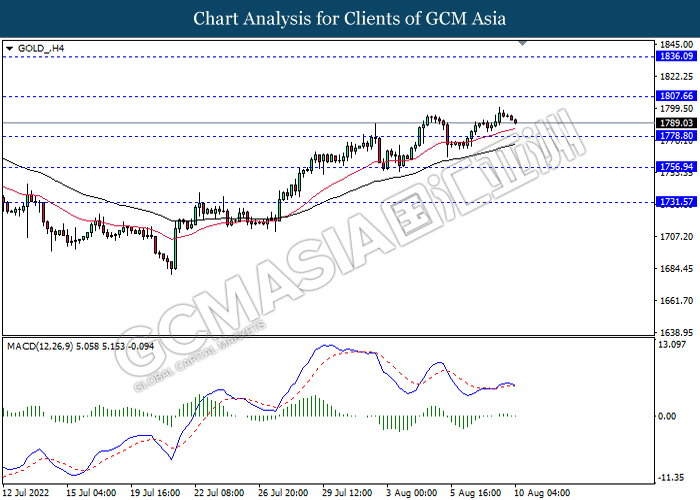Click the 1845.00 price axis value
The height and width of the screenshot is (500, 700).
coord(676,45)
